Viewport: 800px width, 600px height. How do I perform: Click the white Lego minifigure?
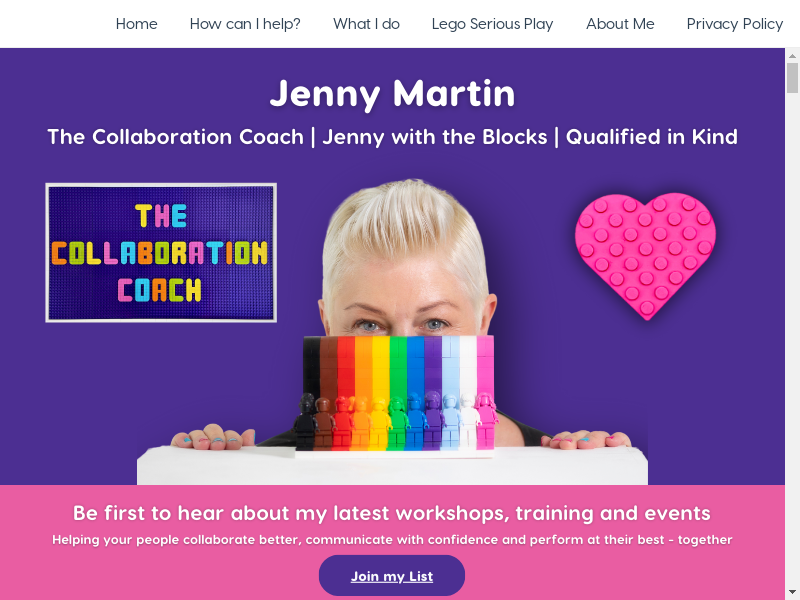pyautogui.click(x=468, y=421)
